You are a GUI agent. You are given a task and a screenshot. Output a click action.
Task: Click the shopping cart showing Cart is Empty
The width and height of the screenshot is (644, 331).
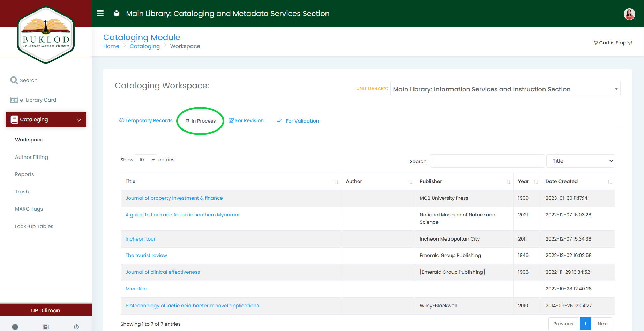612,42
